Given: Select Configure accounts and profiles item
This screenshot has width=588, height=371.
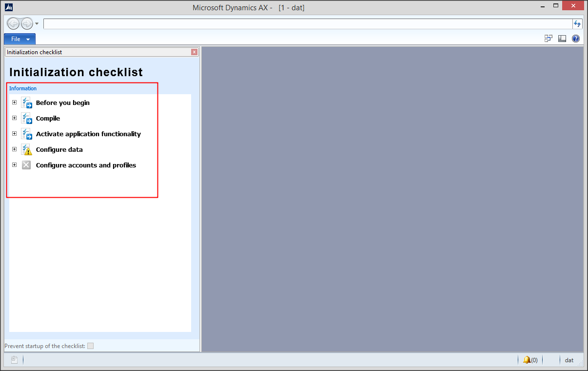Looking at the screenshot, I should pyautogui.click(x=86, y=165).
